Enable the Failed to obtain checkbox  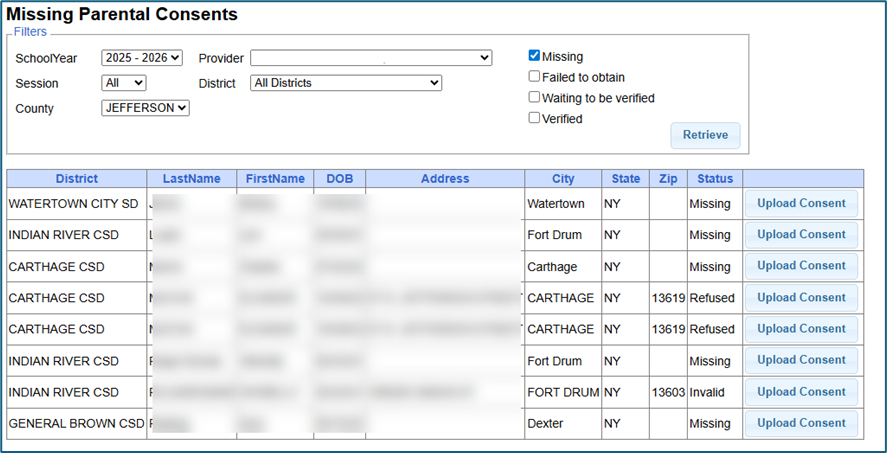coord(535,77)
